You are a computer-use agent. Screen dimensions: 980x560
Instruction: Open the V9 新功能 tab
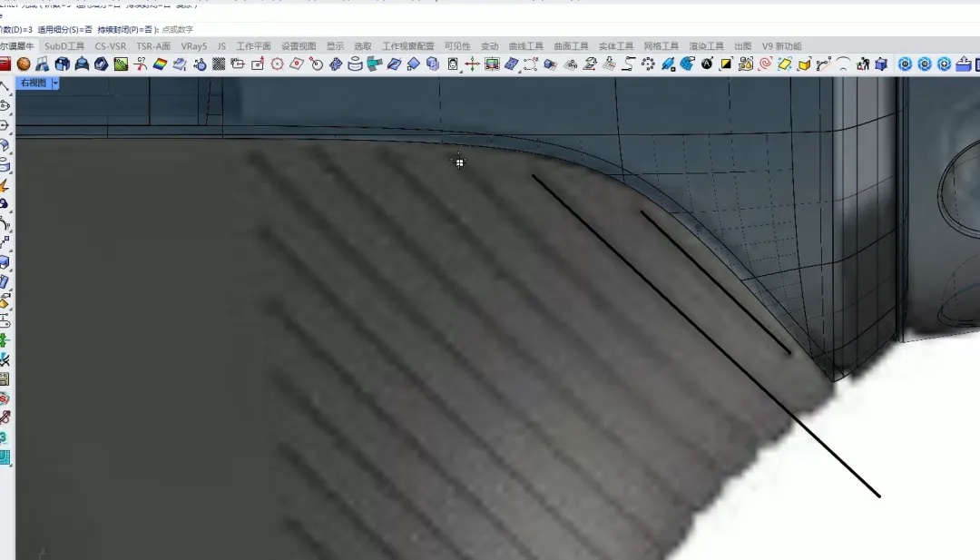781,46
